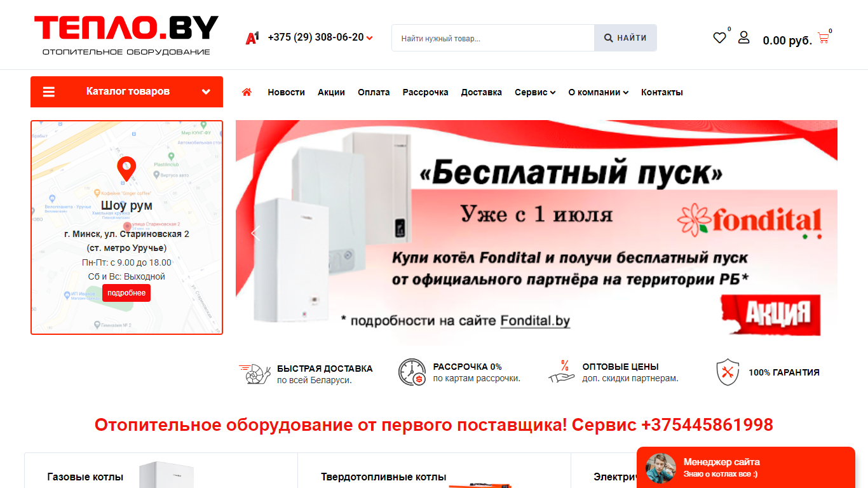Focus the product search input field

493,38
